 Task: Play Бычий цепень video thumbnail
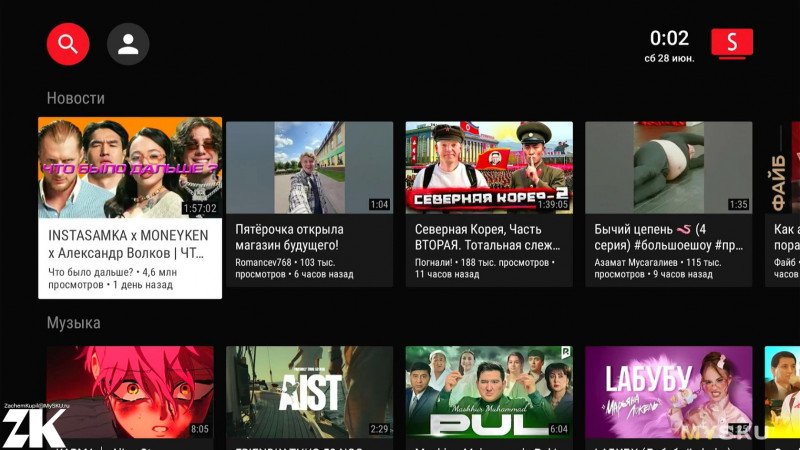pyautogui.click(x=669, y=167)
